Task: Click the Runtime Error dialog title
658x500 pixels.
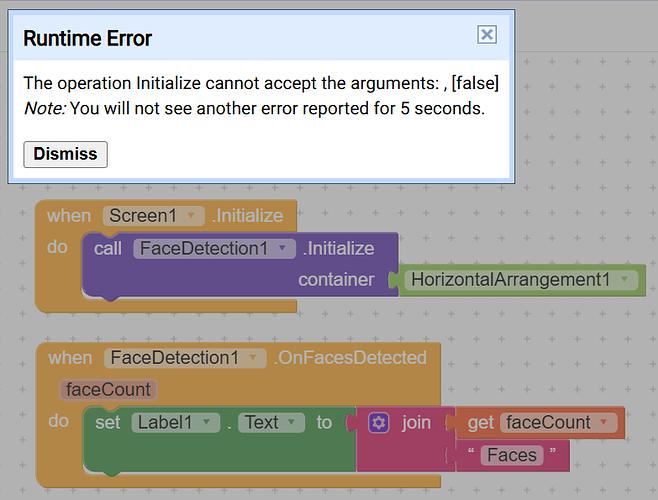Action: point(87,38)
